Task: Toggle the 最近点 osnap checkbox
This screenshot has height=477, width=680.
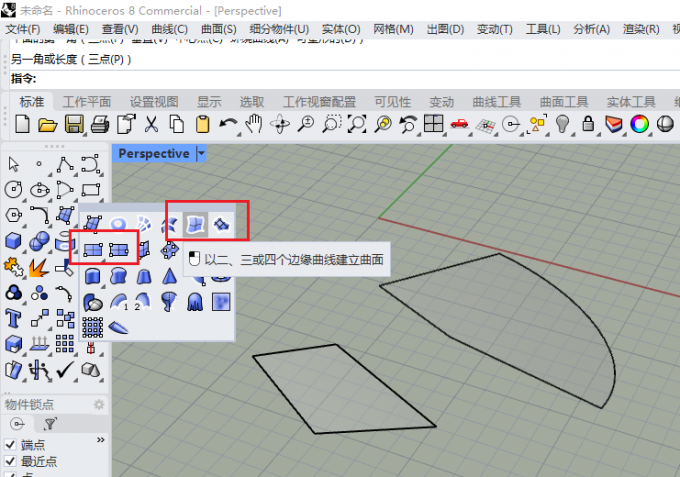Action: (x=10, y=461)
